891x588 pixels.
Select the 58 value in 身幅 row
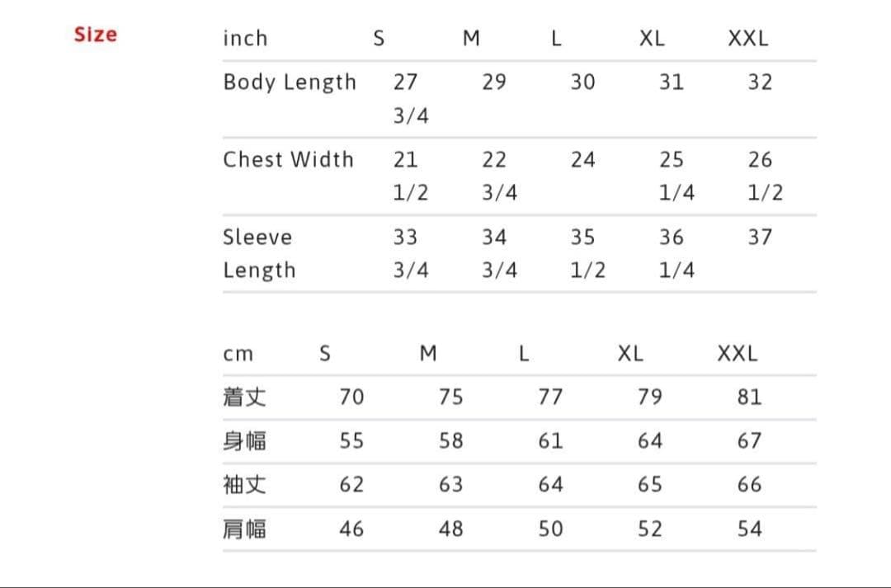point(450,441)
